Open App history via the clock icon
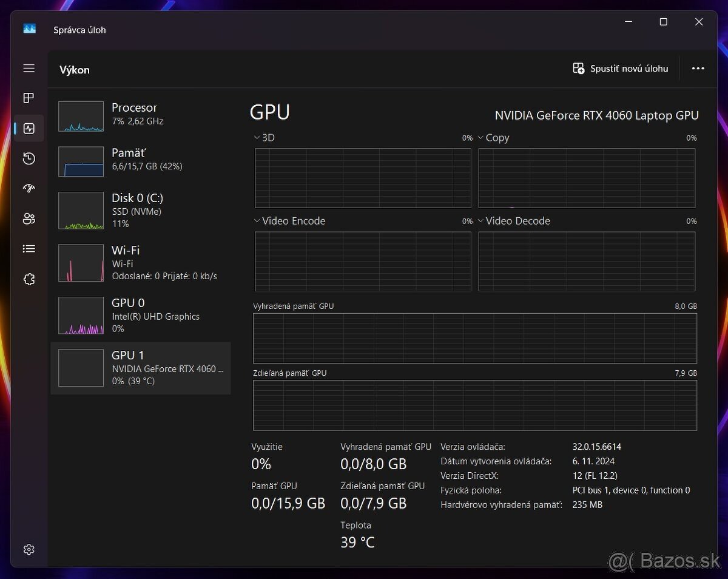This screenshot has height=579, width=728. tap(29, 158)
